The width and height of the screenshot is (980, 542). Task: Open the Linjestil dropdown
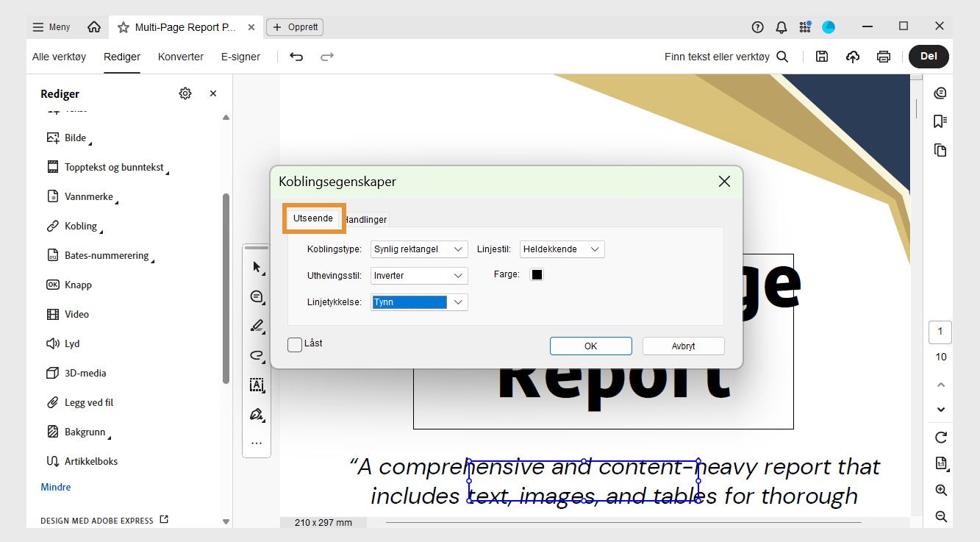click(562, 249)
